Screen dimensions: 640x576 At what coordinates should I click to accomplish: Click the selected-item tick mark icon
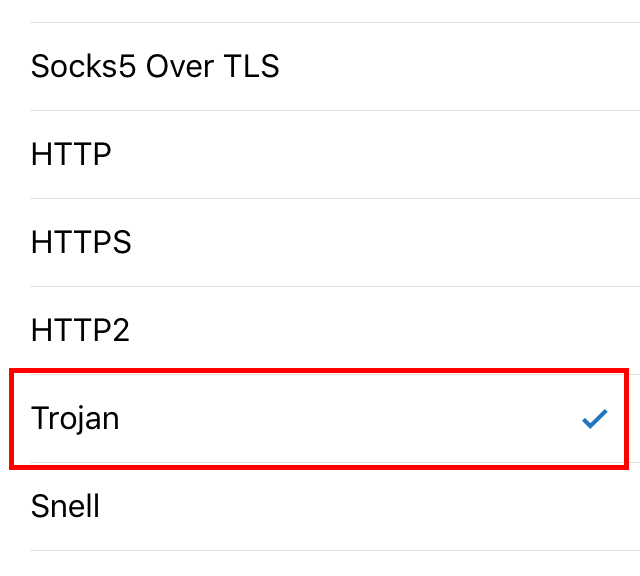click(x=595, y=419)
